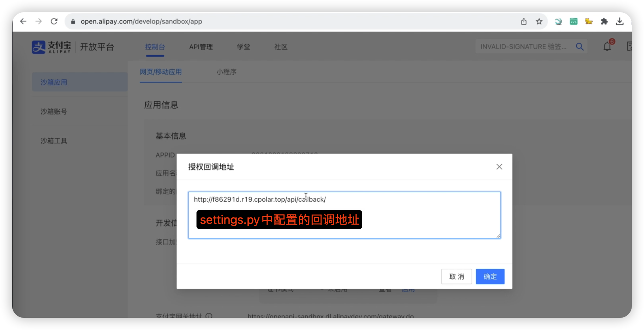
Task: Click the Alipay 支付宝 logo
Action: (51, 47)
